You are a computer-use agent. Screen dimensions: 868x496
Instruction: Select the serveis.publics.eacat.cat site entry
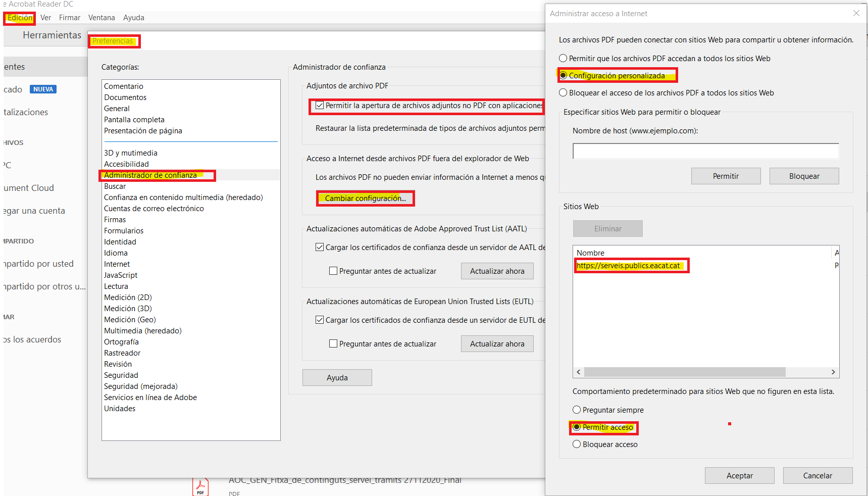[x=628, y=266]
